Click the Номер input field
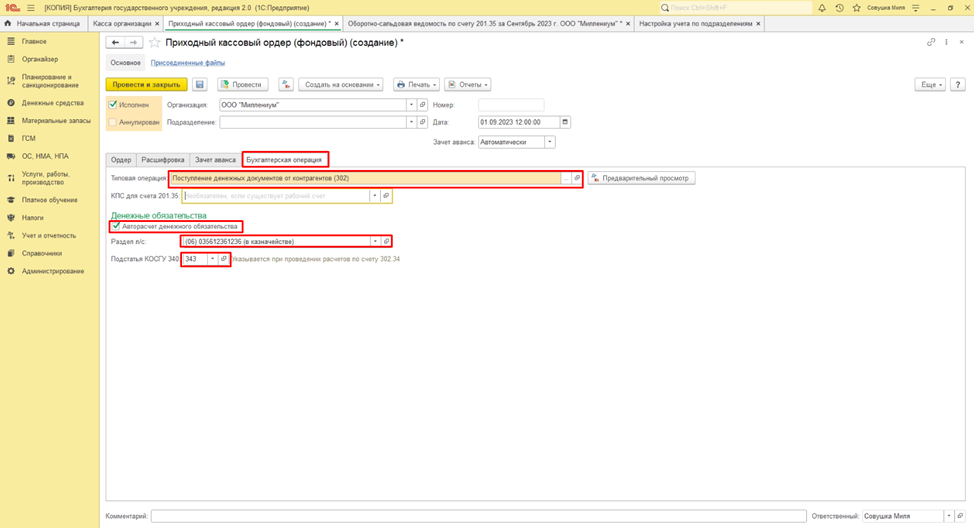 click(511, 105)
